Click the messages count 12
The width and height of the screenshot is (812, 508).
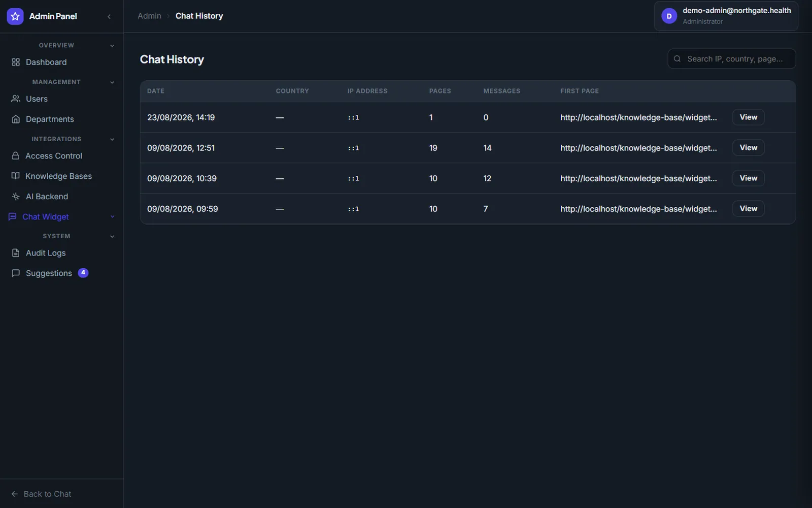[x=487, y=178]
